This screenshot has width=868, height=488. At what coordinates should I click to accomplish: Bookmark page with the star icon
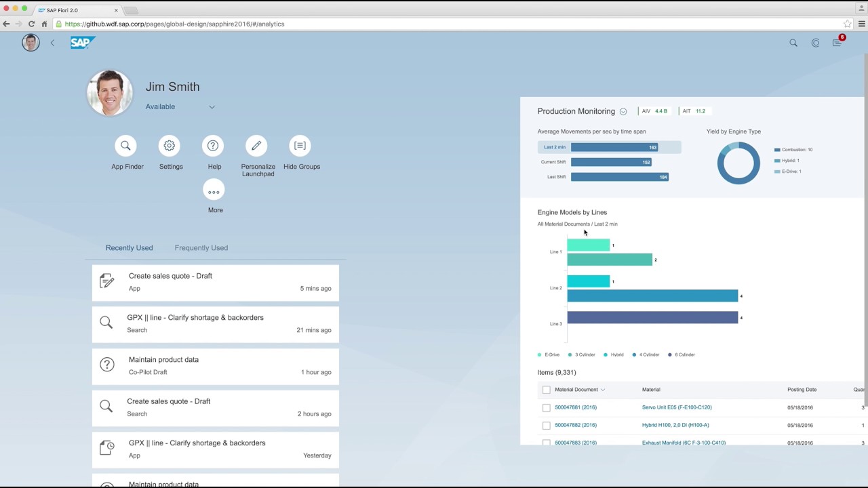click(x=847, y=24)
